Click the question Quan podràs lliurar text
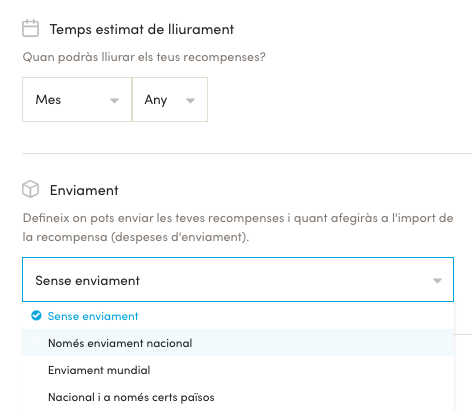 tap(144, 57)
